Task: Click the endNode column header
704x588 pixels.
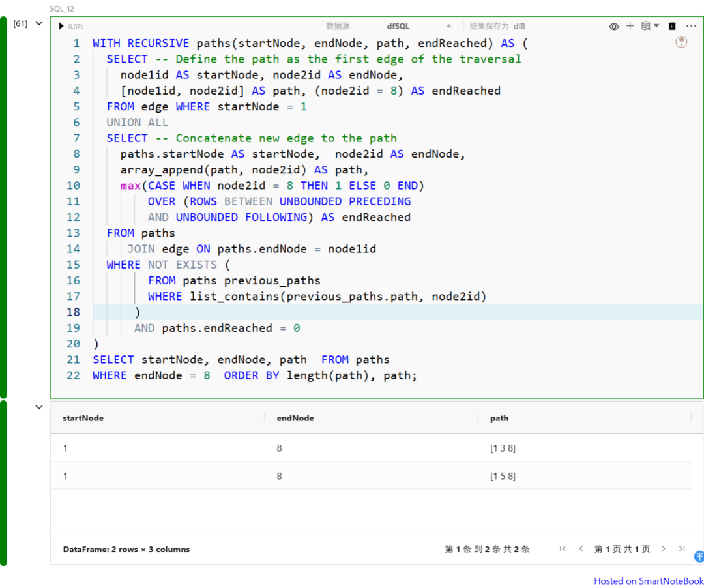Action: coord(295,418)
